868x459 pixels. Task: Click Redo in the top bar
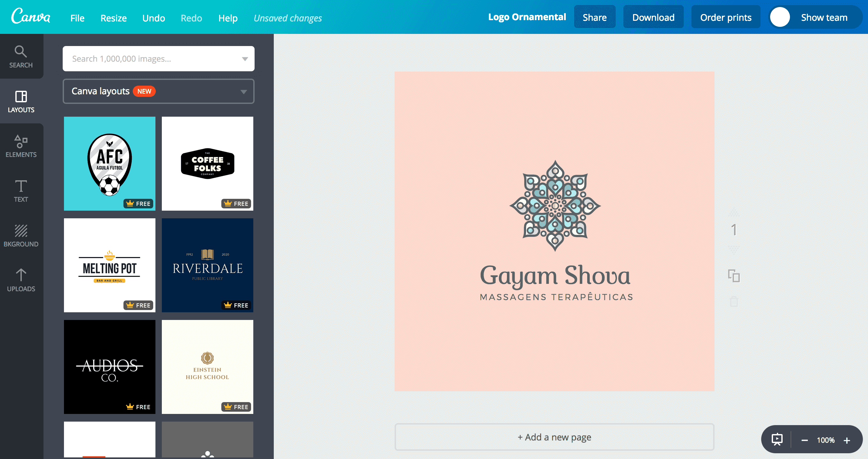point(191,18)
